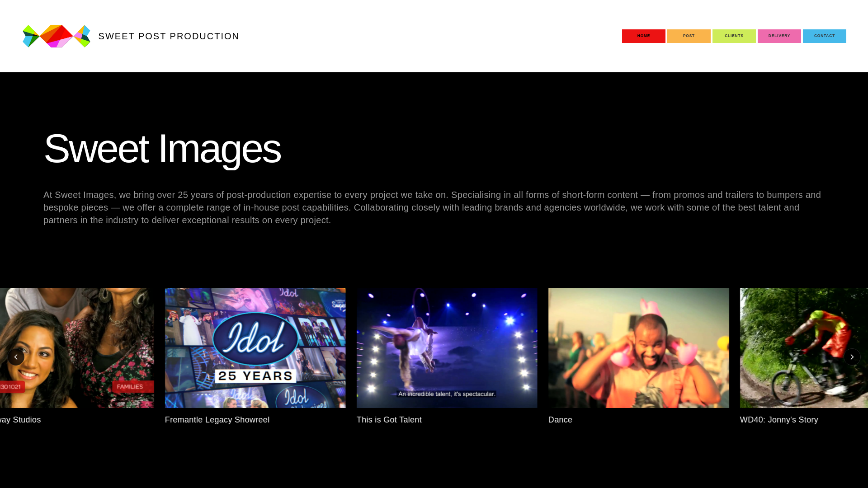Viewport: 868px width, 488px height.
Task: Advance carousel with the right arrow
Action: click(x=852, y=357)
